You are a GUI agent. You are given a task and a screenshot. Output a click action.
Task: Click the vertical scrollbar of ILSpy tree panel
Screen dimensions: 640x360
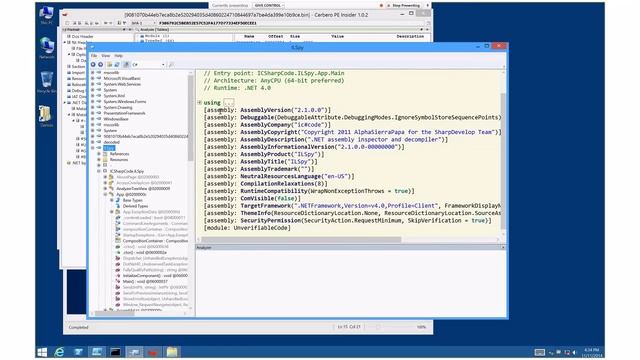point(191,118)
